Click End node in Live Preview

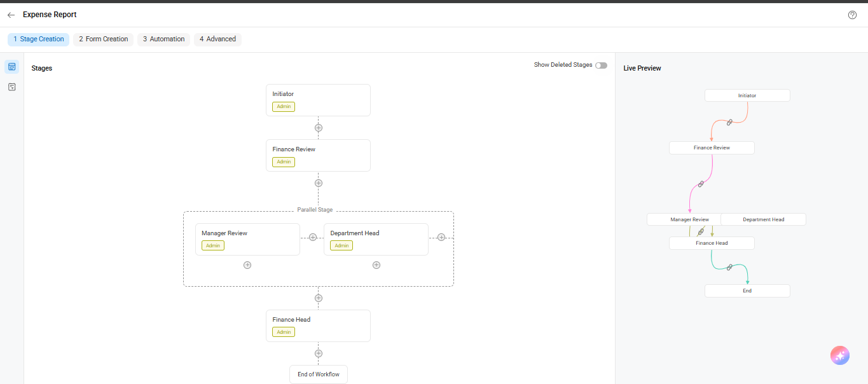click(747, 291)
